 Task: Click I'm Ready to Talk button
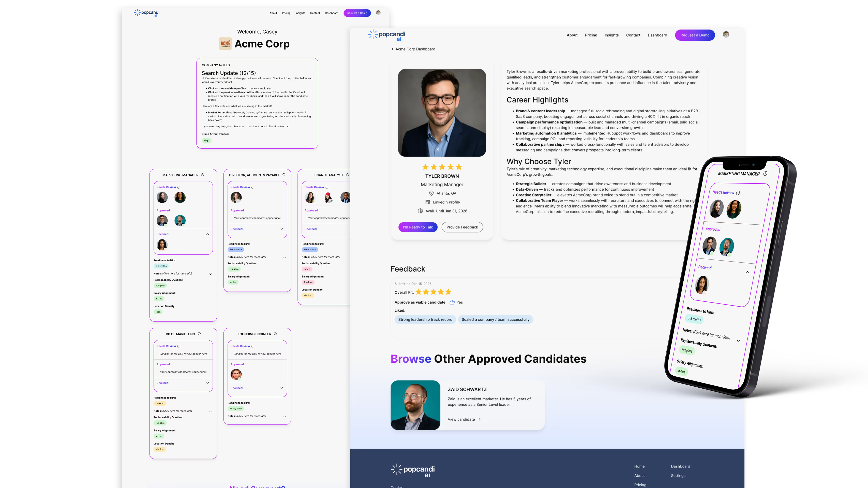tap(417, 227)
